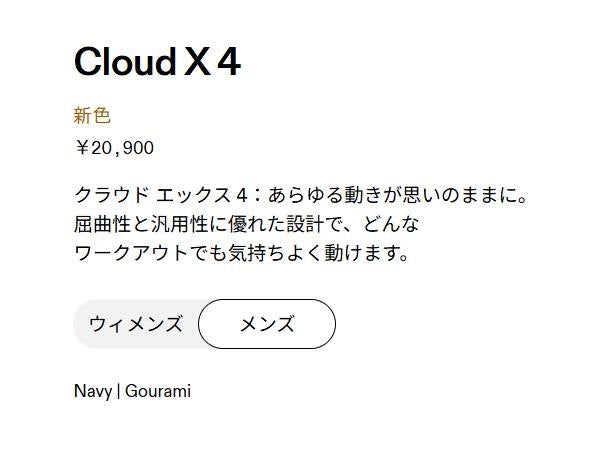Click the yen symbol in the price
The height and width of the screenshot is (450, 600).
tap(81, 148)
